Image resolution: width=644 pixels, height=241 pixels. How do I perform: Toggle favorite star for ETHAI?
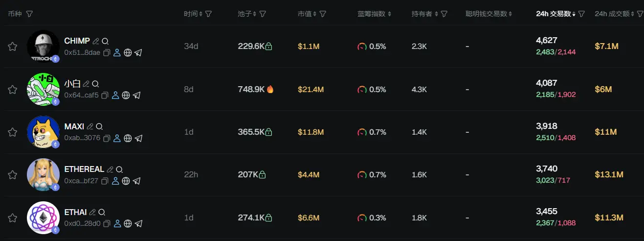tap(12, 218)
